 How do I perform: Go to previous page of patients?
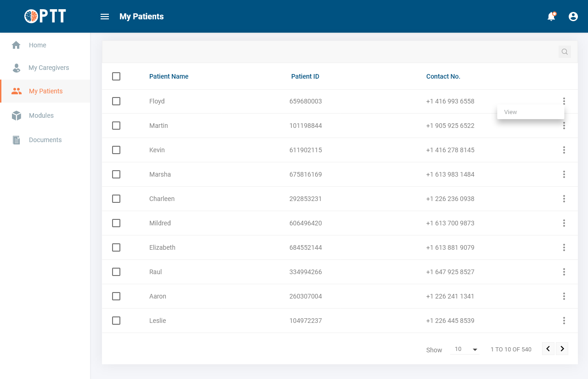(x=548, y=349)
